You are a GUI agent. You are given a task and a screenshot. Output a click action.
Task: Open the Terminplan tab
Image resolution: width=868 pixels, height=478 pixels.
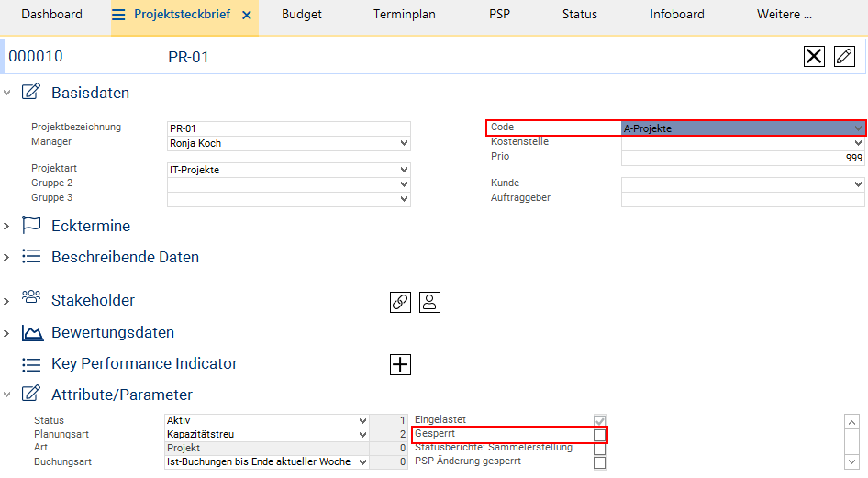(405, 15)
